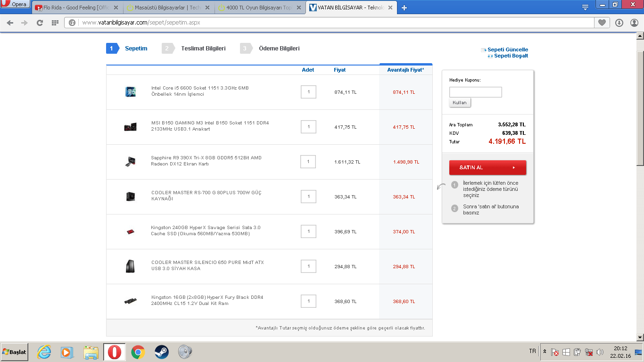Open the tab menu icon beside window controls
The image size is (644, 362).
[x=585, y=8]
